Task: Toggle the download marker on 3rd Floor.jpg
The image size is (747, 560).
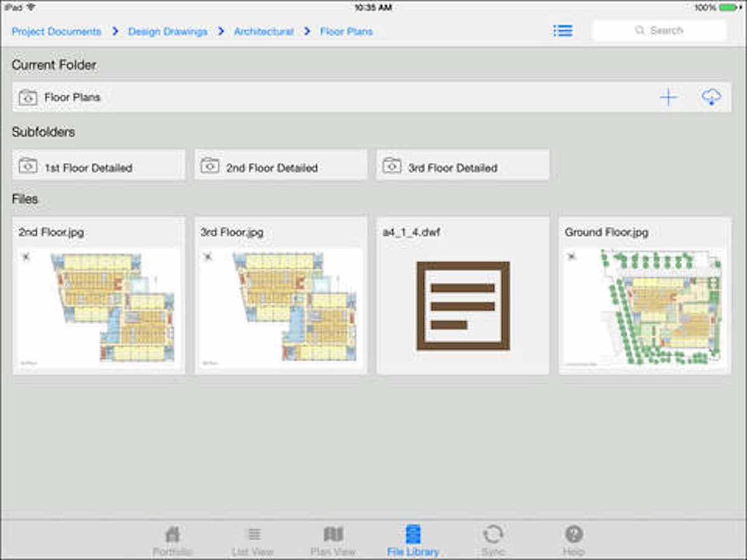Action: (x=208, y=256)
